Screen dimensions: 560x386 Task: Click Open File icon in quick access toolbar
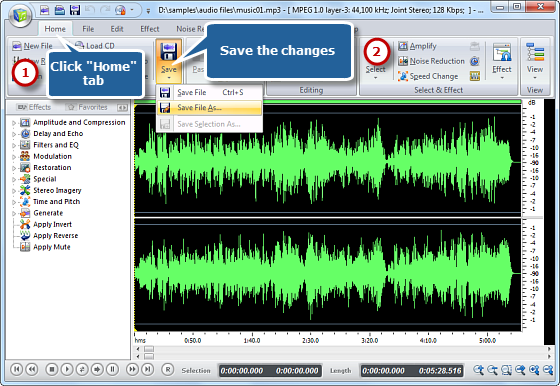pyautogui.click(x=60, y=10)
